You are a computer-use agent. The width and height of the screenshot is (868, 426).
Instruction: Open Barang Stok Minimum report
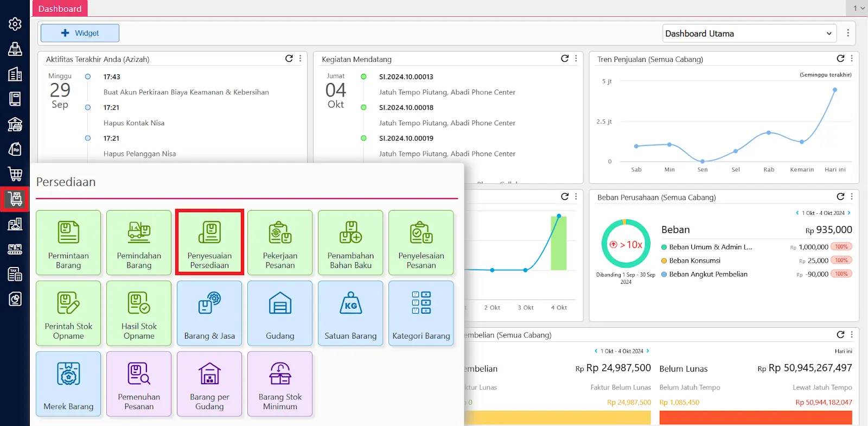tap(280, 383)
